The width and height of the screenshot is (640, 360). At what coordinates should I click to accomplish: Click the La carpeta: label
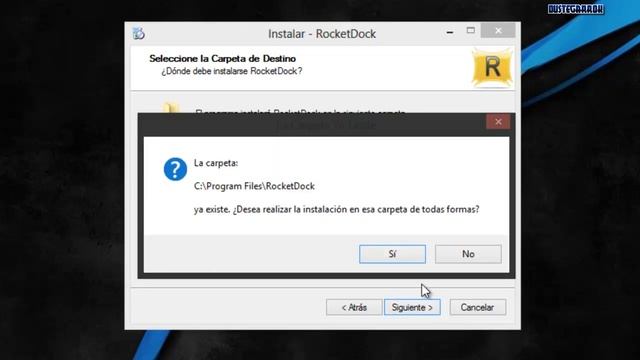[x=216, y=163]
